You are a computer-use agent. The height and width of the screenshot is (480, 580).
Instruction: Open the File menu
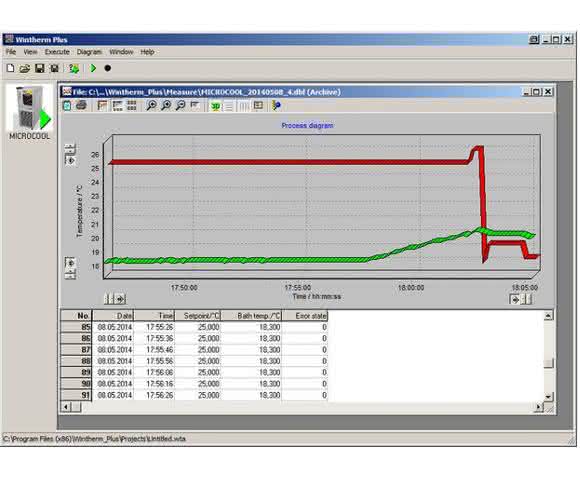pos(11,52)
